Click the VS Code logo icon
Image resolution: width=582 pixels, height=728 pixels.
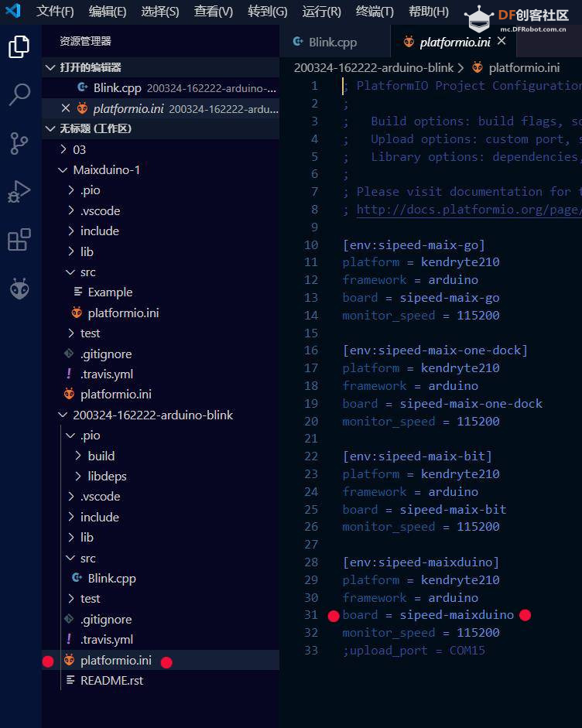coord(12,10)
